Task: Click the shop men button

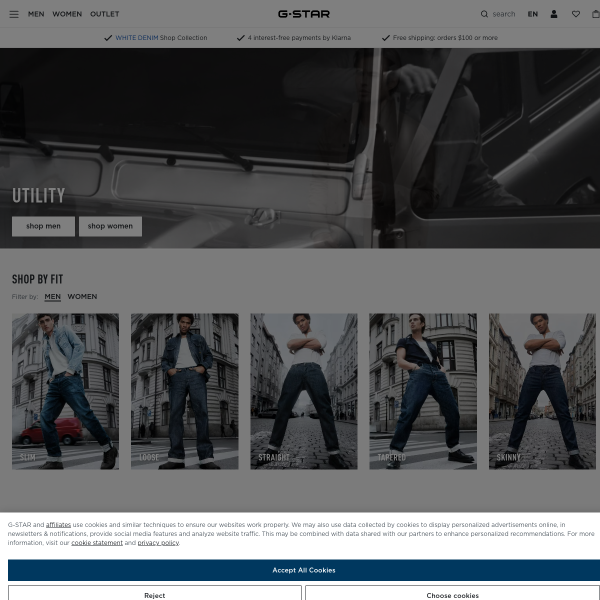Action: pyautogui.click(x=43, y=226)
